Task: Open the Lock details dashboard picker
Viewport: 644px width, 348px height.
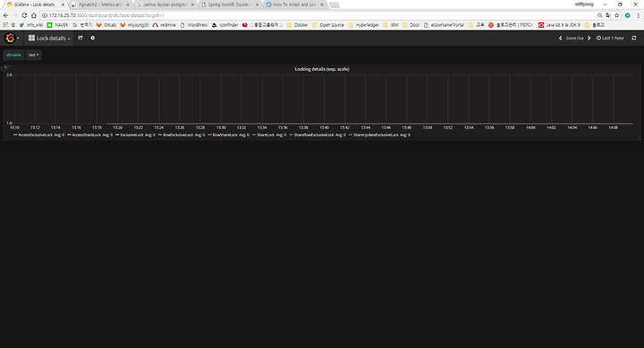Action: (49, 38)
